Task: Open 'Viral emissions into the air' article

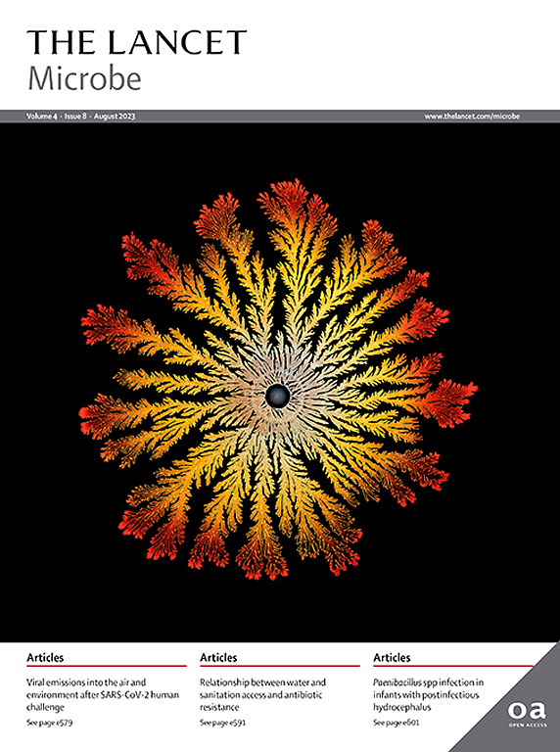Action: 103,694
